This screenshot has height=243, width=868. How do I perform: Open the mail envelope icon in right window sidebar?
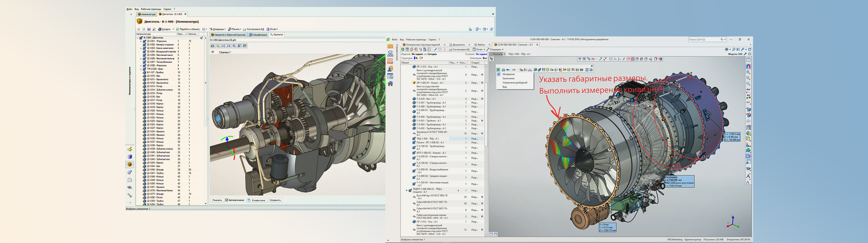[390, 47]
